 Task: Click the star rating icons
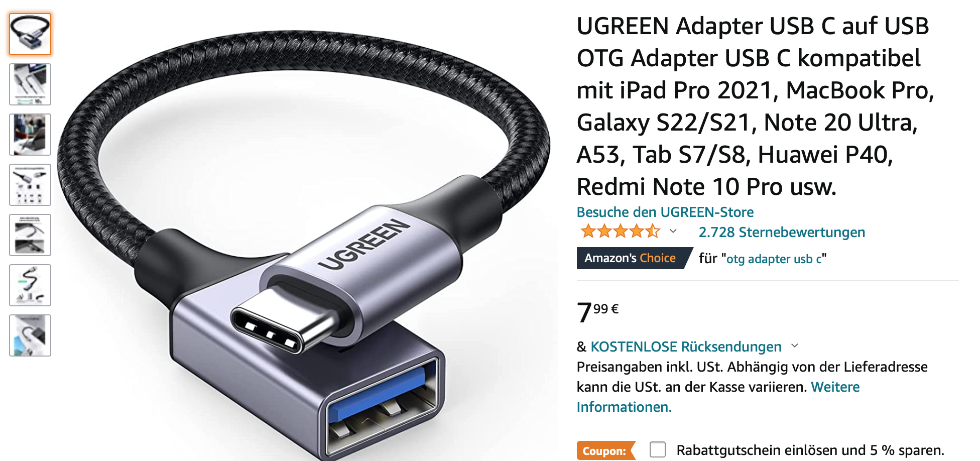(x=620, y=232)
